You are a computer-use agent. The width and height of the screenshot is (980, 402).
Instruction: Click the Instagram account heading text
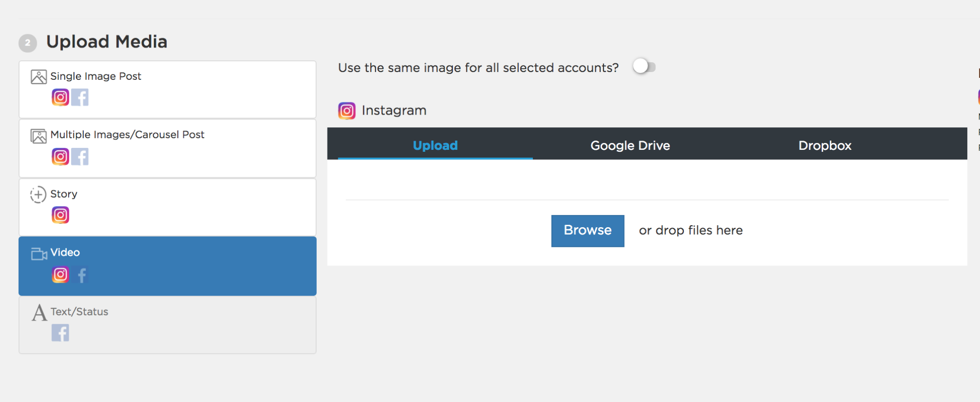[x=394, y=111]
